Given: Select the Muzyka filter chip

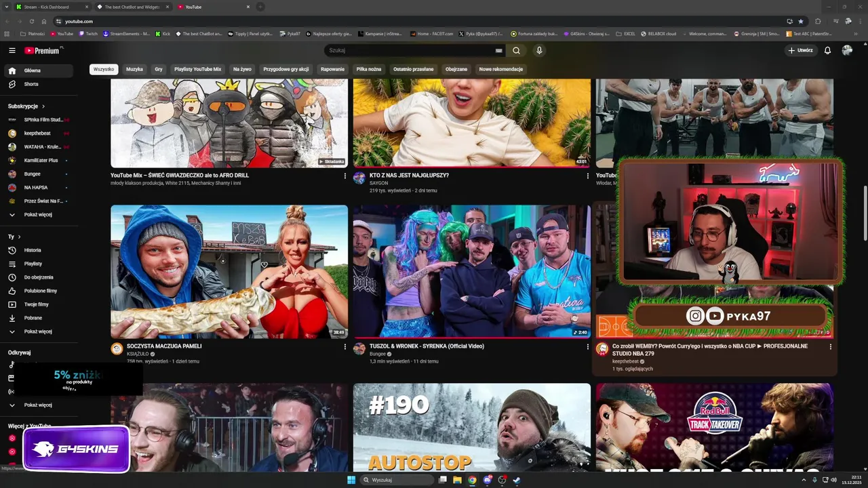Looking at the screenshot, I should pos(134,69).
